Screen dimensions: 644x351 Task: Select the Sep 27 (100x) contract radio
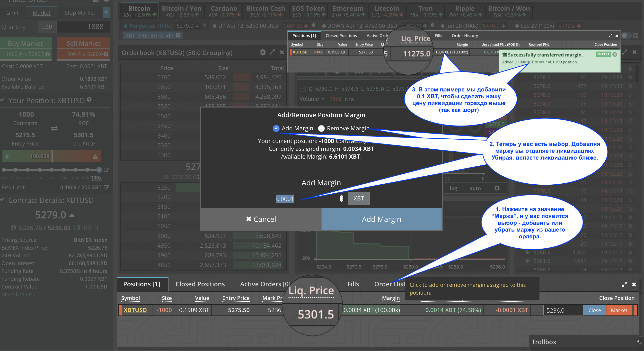click(x=517, y=26)
